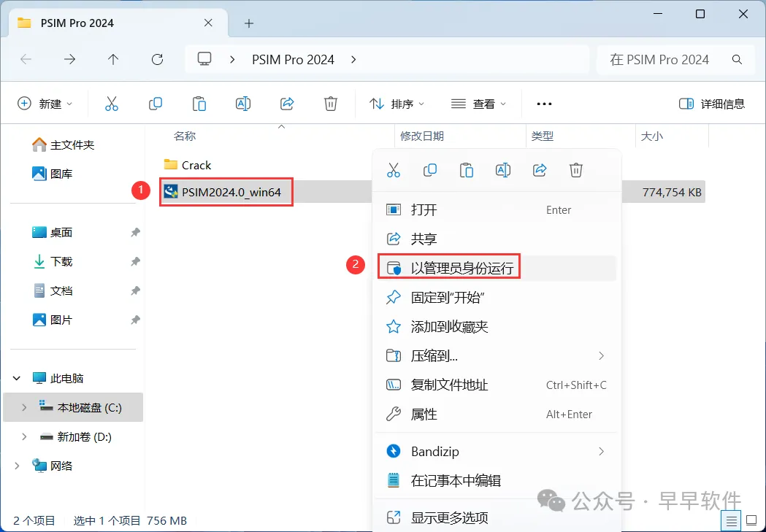Open the more options ellipsis menu
Viewport: 766px width, 532px height.
[x=544, y=104]
